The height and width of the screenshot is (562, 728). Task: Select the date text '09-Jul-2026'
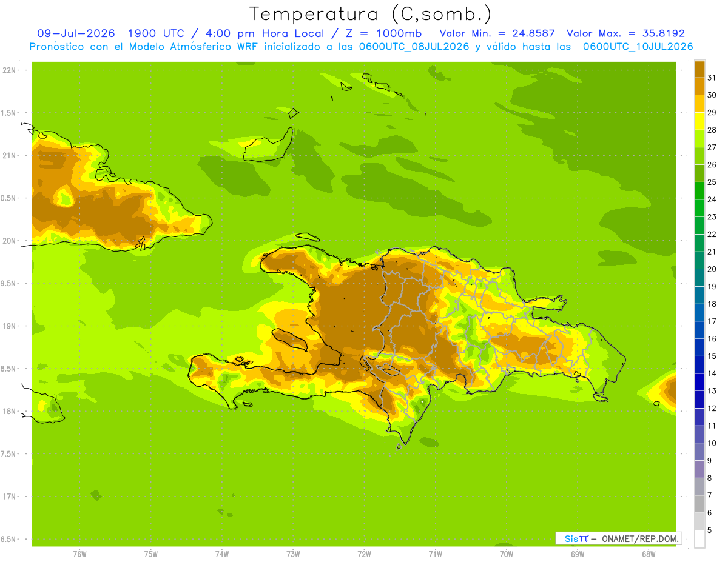pyautogui.click(x=76, y=33)
